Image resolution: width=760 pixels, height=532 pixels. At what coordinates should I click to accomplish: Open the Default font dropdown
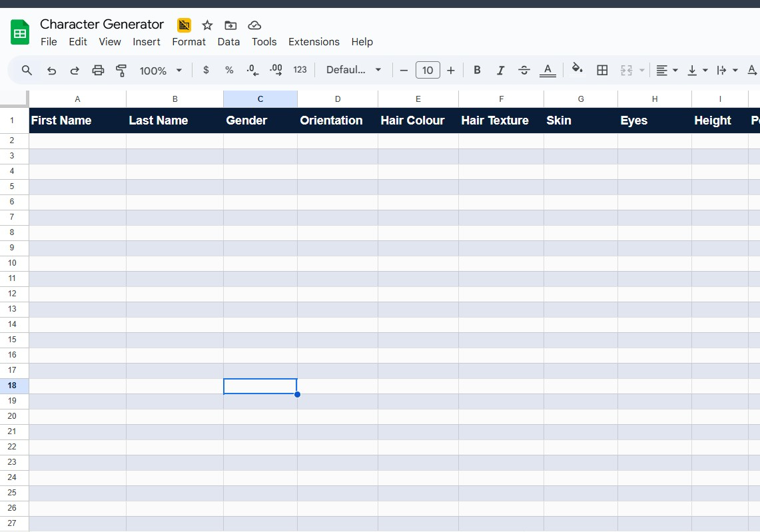coord(354,70)
